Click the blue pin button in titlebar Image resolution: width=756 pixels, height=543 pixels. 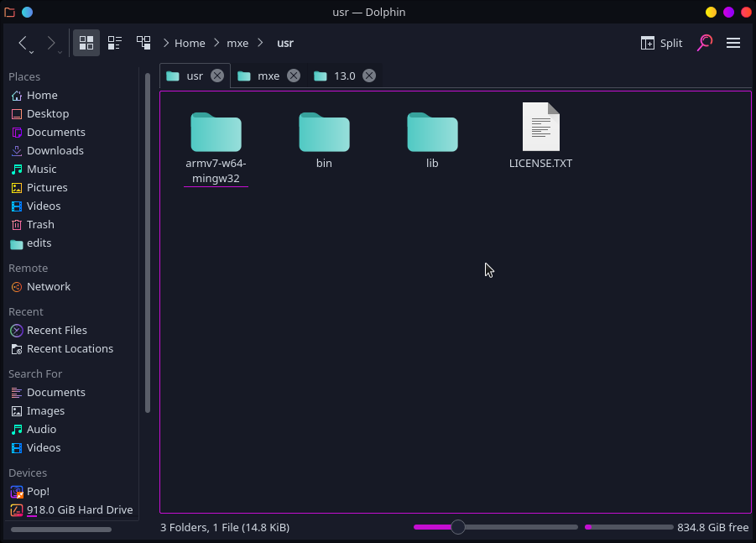(28, 12)
